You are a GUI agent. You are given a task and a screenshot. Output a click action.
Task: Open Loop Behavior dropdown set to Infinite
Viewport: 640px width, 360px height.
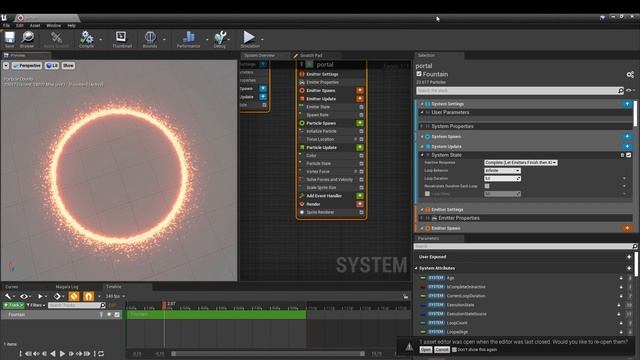pos(502,171)
